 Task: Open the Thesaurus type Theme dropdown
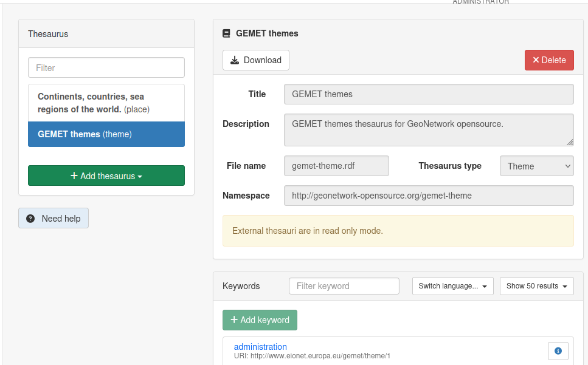pos(537,166)
